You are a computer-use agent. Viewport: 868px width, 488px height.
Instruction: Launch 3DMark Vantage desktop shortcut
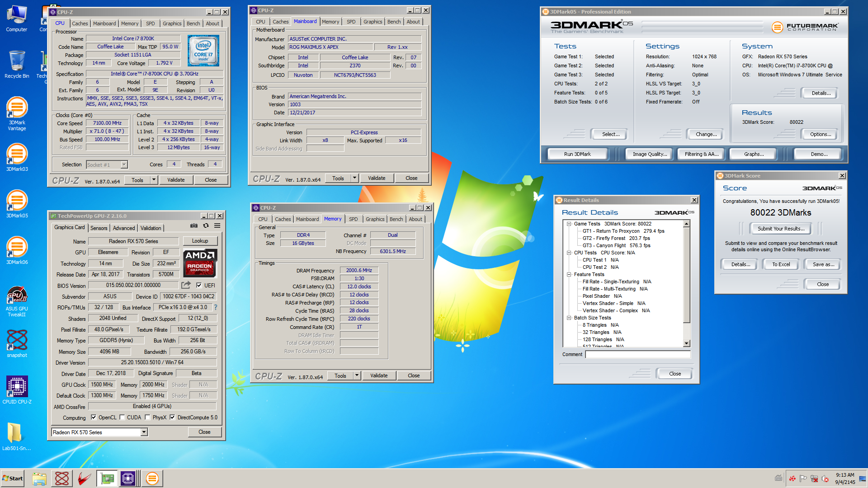tap(17, 113)
